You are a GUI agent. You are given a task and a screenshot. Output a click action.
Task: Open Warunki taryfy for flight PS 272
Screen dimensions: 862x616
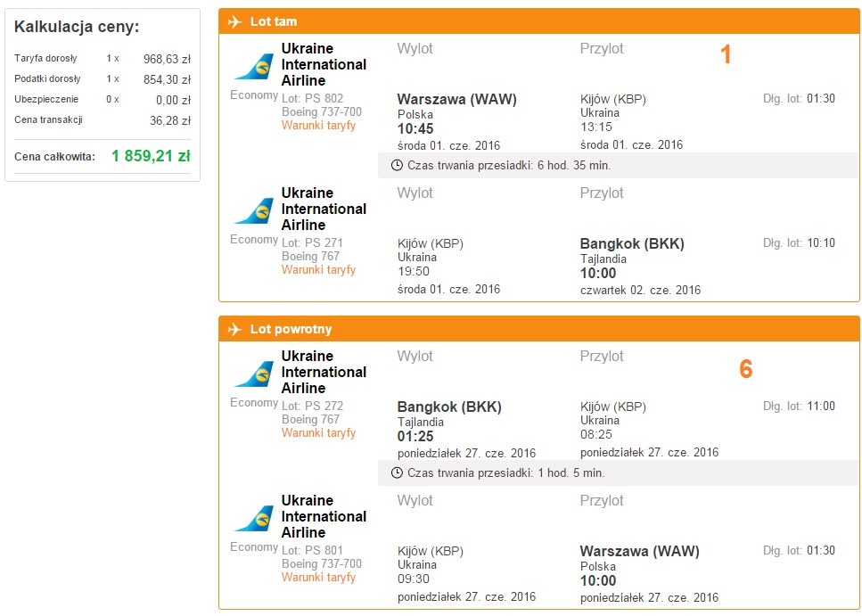click(x=318, y=433)
